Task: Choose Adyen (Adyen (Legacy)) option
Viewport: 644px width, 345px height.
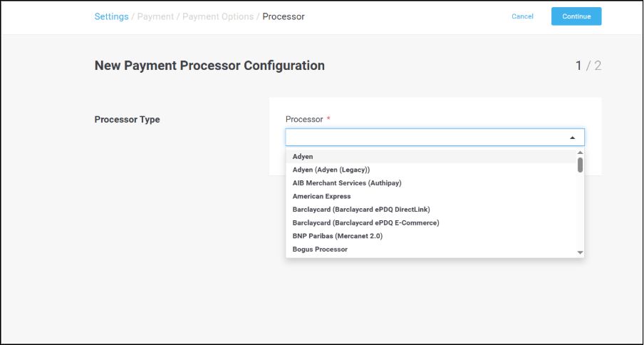Action: pos(331,170)
